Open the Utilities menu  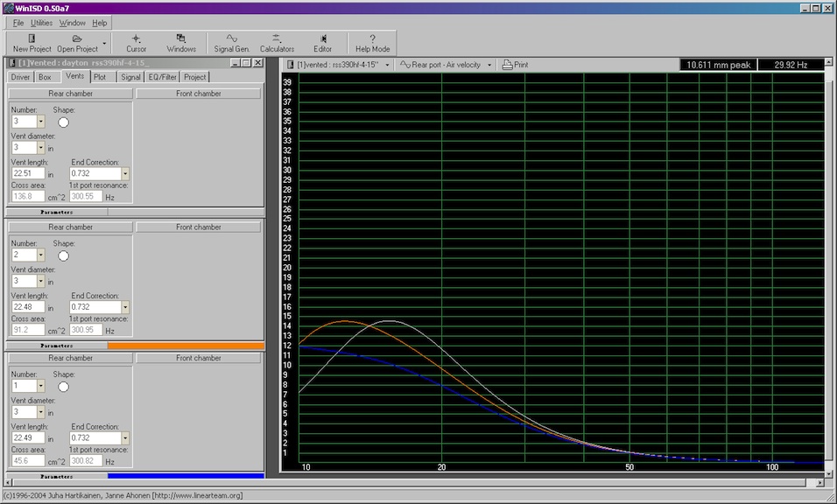tap(41, 23)
